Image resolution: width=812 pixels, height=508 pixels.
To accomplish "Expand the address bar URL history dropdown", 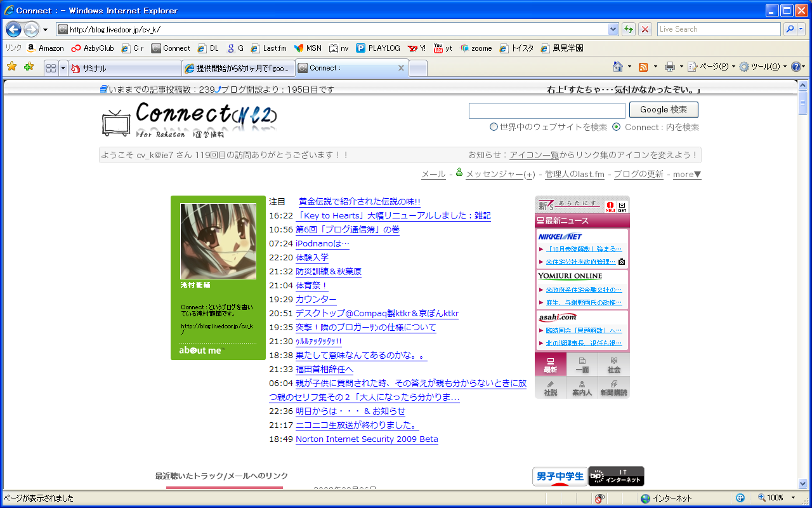I will point(613,29).
